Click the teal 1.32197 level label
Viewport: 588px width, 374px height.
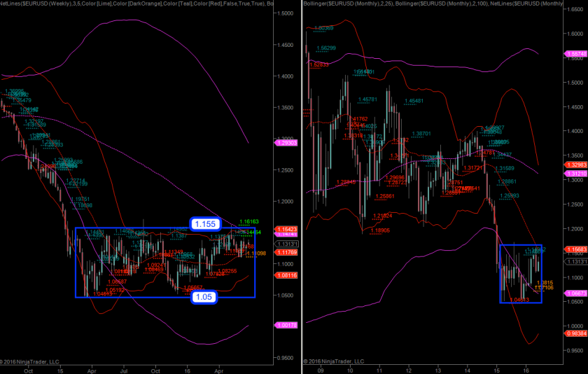point(34,121)
